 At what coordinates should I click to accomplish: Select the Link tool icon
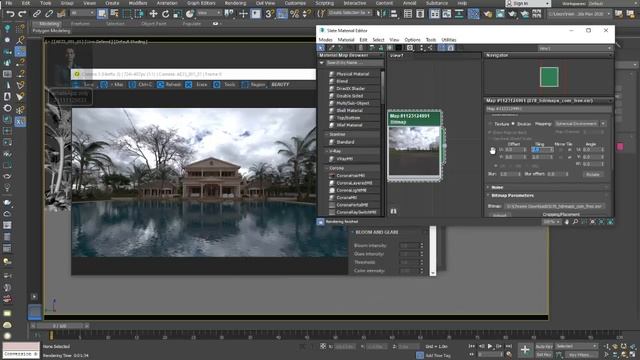tap(37, 14)
